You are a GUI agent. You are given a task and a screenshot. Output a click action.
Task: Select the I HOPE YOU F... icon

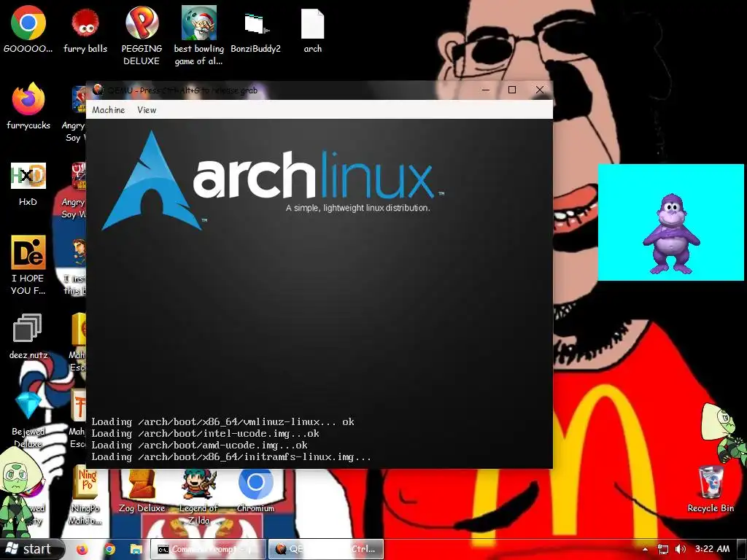point(28,265)
